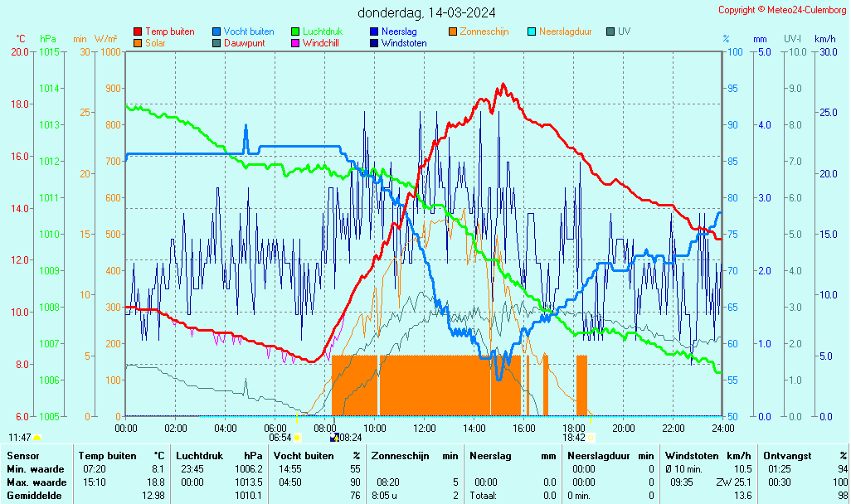Click the Copyright Meteo24-Culemborg link

click(782, 10)
